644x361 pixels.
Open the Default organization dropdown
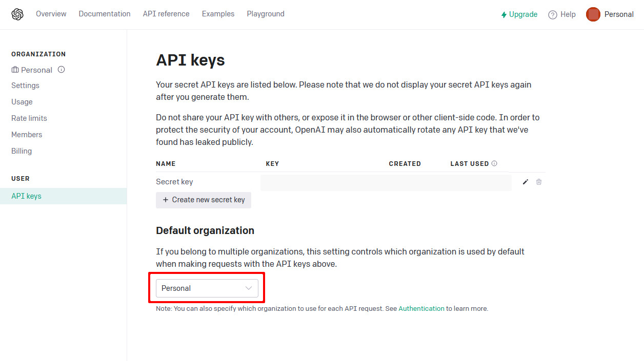tap(207, 288)
